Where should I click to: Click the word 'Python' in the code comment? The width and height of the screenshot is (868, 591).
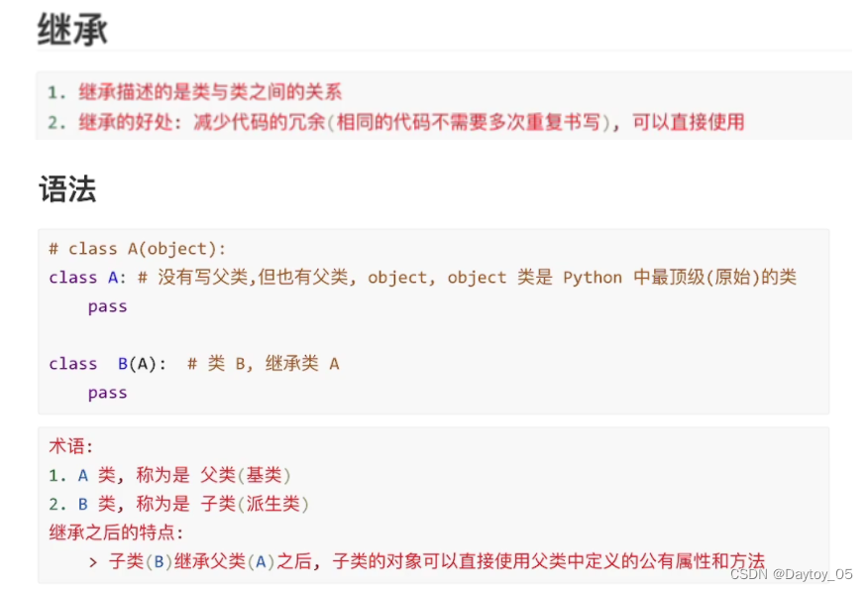pos(593,277)
